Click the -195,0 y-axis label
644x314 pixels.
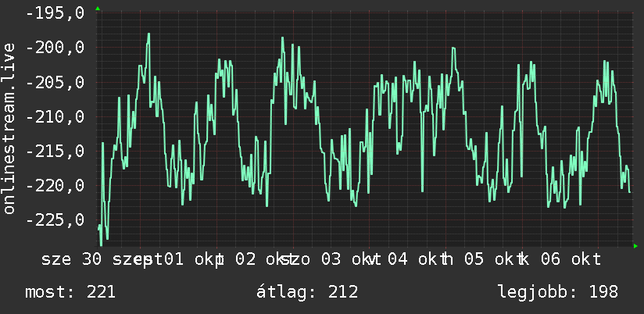[55, 13]
